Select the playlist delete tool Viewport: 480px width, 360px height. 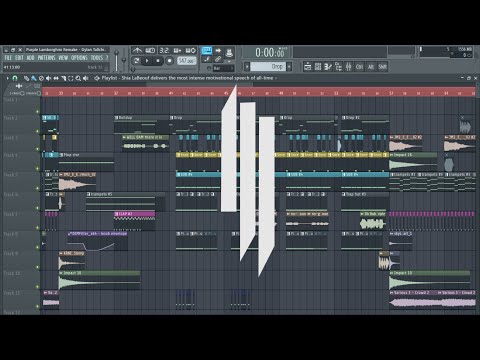tap(41, 78)
